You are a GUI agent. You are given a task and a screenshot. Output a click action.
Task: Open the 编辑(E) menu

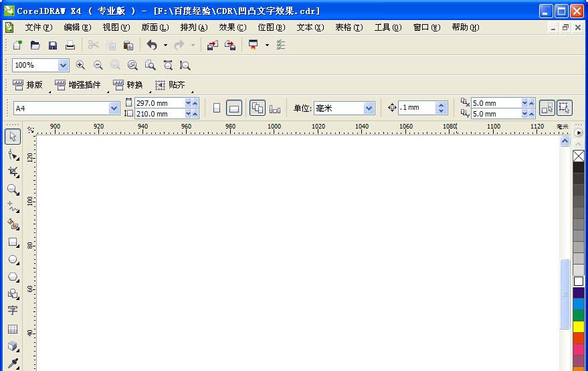click(77, 27)
